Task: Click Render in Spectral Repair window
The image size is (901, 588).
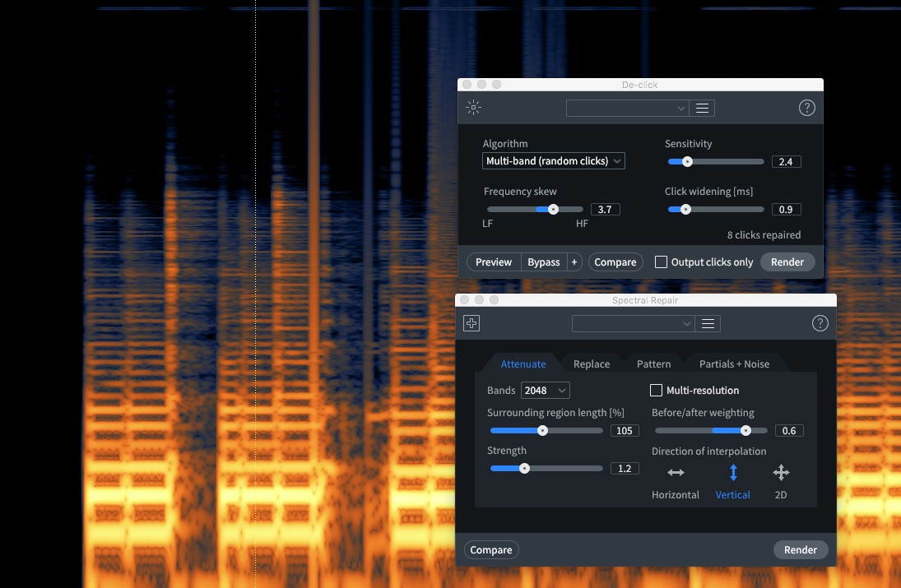Action: (x=801, y=549)
